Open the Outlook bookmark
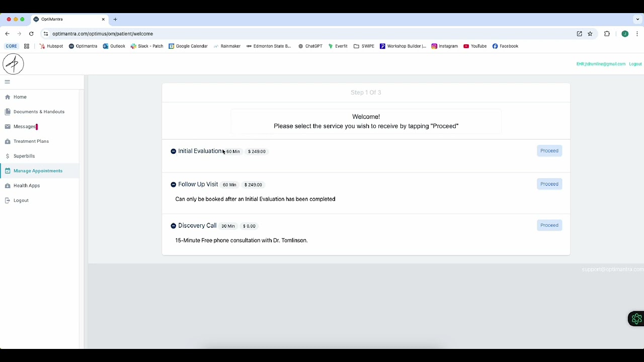This screenshot has height=362, width=644. [114, 46]
